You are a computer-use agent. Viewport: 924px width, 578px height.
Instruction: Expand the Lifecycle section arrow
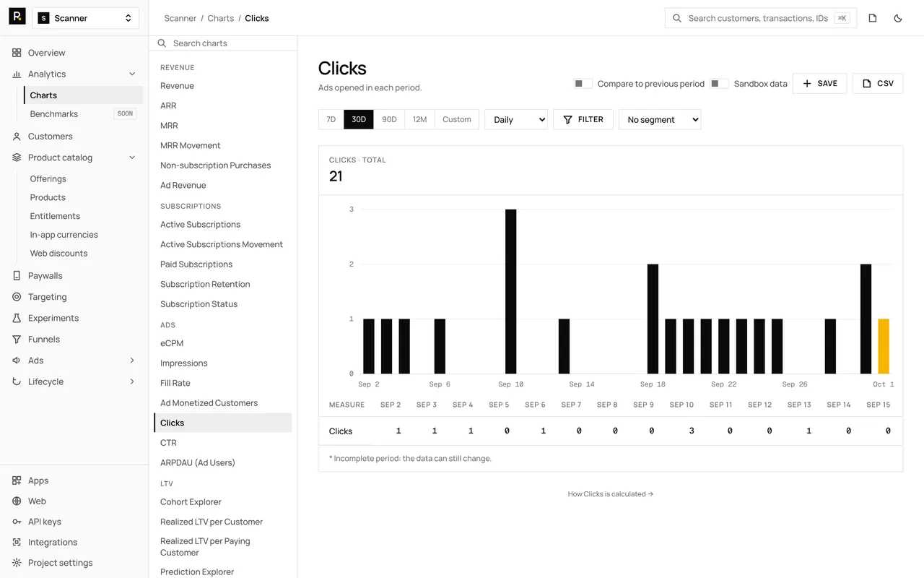132,381
